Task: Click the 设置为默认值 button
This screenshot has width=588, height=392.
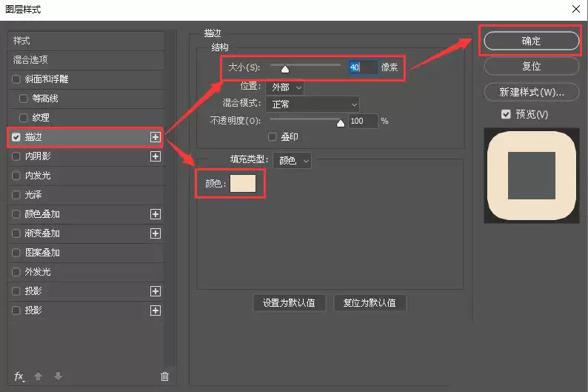Action: pyautogui.click(x=289, y=303)
